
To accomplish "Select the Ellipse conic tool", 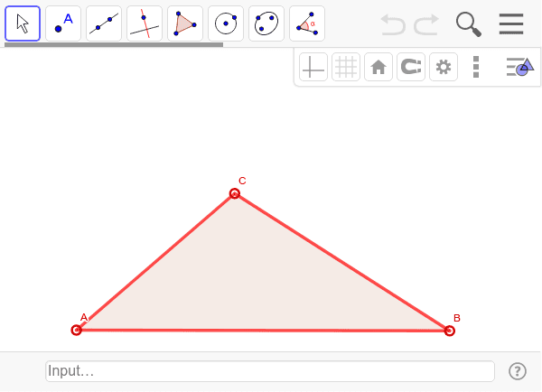I will tap(266, 23).
